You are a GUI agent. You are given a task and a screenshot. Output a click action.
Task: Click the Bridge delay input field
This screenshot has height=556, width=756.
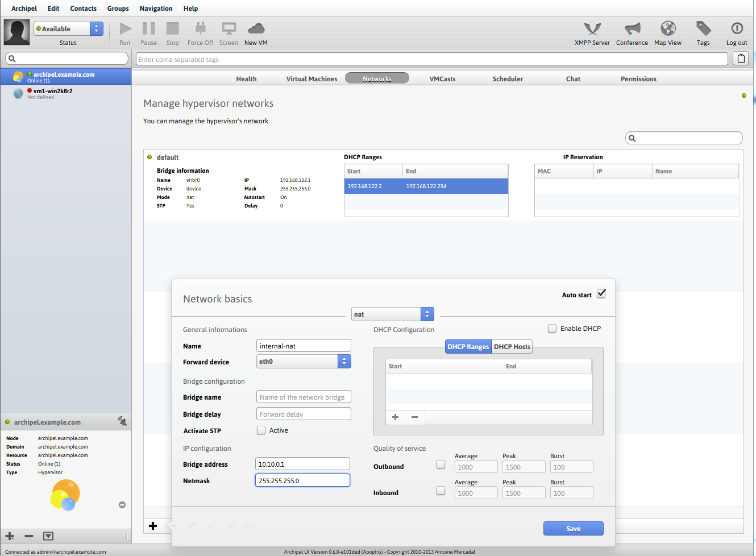(x=304, y=414)
